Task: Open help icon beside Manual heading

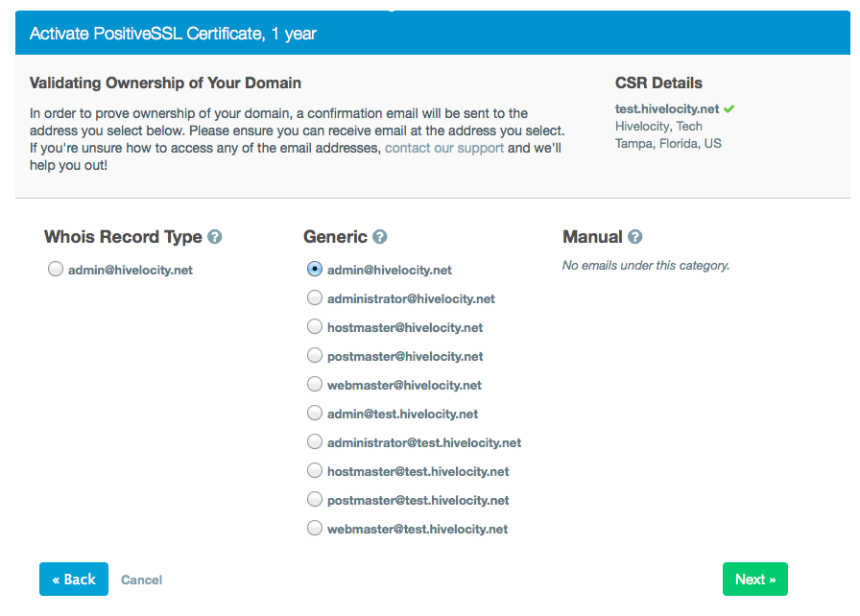Action: (x=635, y=237)
